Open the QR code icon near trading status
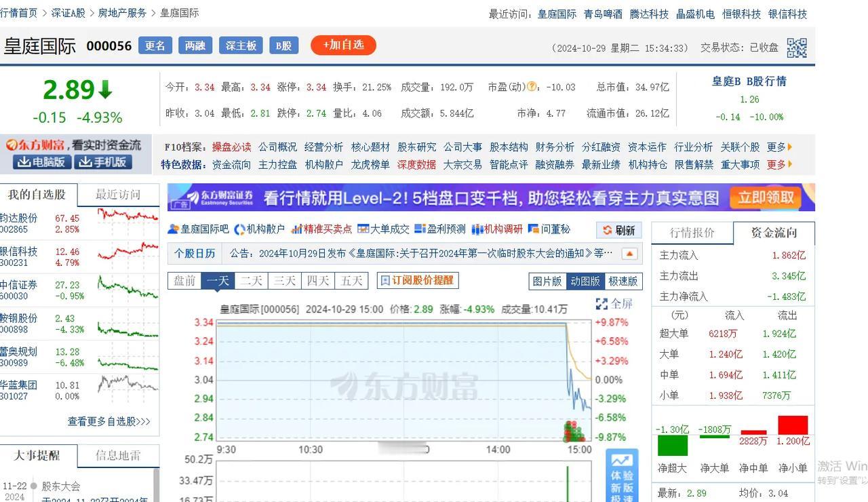The width and height of the screenshot is (868, 502). [797, 47]
